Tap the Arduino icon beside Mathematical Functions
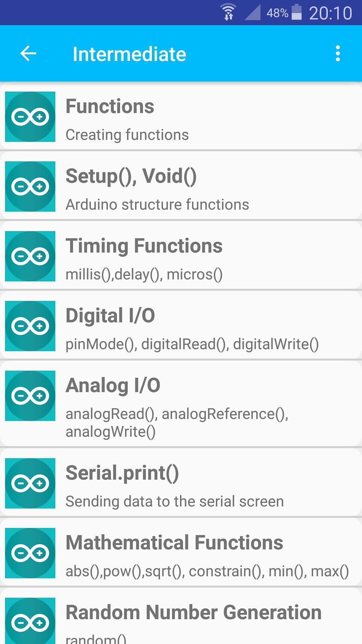362x644 pixels. [x=30, y=553]
